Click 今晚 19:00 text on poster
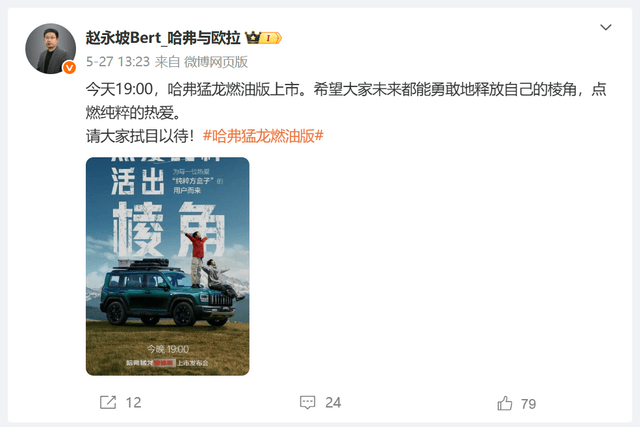 (168, 349)
